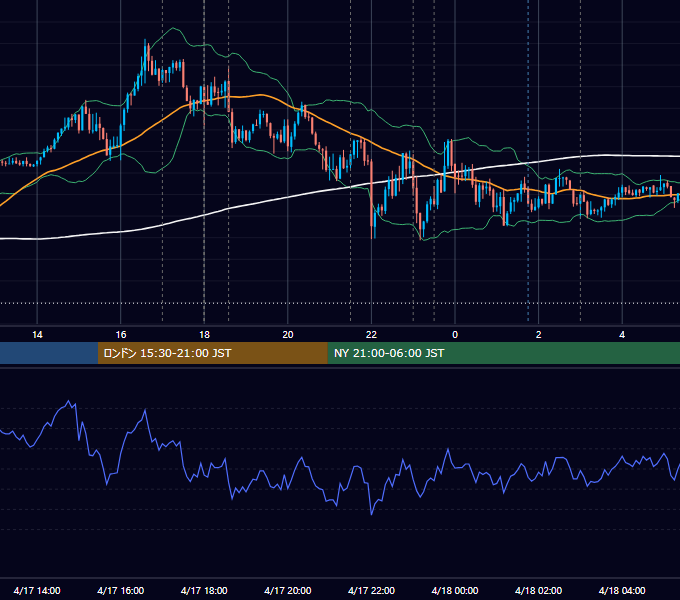
Task: Click the 4/18 00:00 date label
Action: point(455,590)
